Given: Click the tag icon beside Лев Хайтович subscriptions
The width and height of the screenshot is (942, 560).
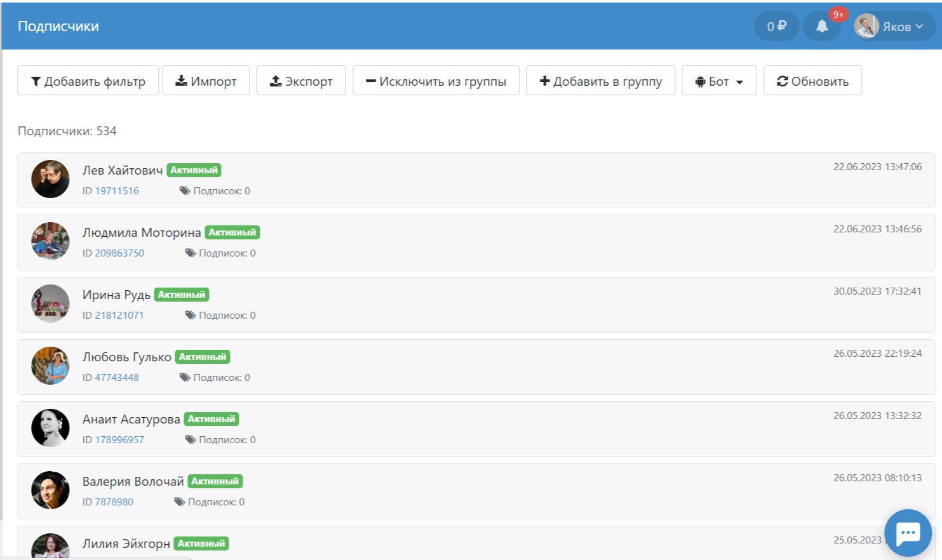Looking at the screenshot, I should click(x=185, y=190).
